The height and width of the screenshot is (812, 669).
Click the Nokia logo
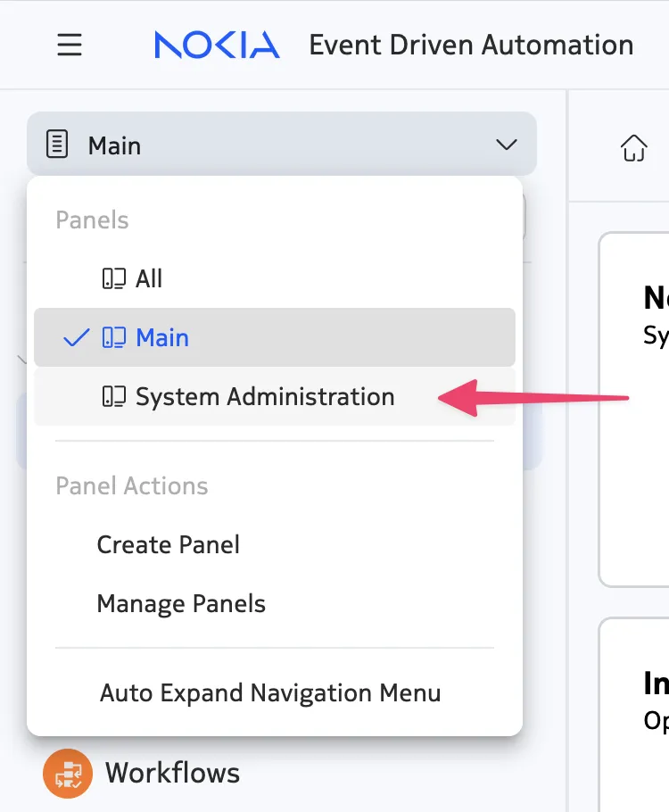click(217, 45)
